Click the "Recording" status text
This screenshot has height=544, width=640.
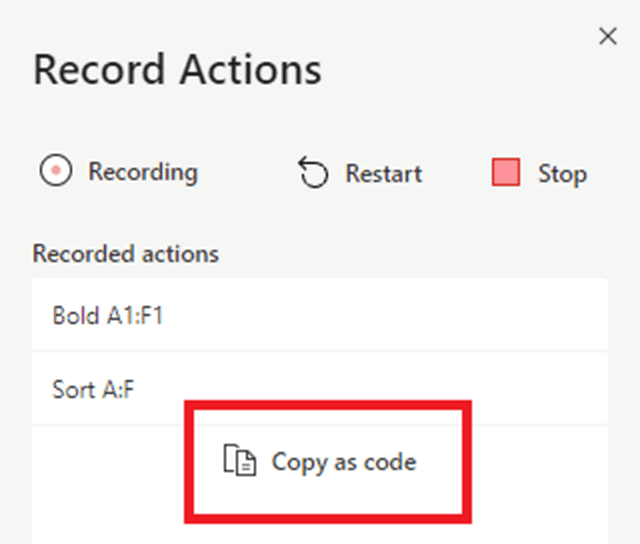[143, 172]
